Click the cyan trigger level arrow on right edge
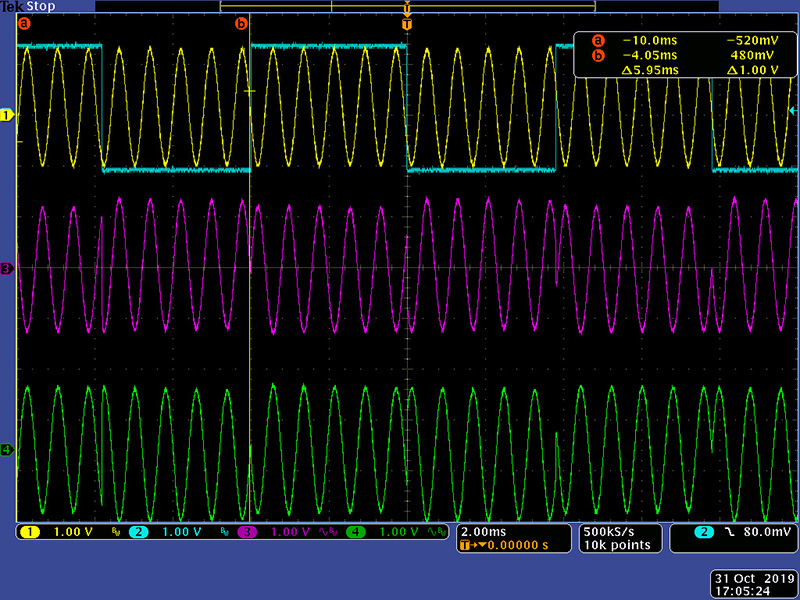This screenshot has height=600, width=800. click(793, 110)
